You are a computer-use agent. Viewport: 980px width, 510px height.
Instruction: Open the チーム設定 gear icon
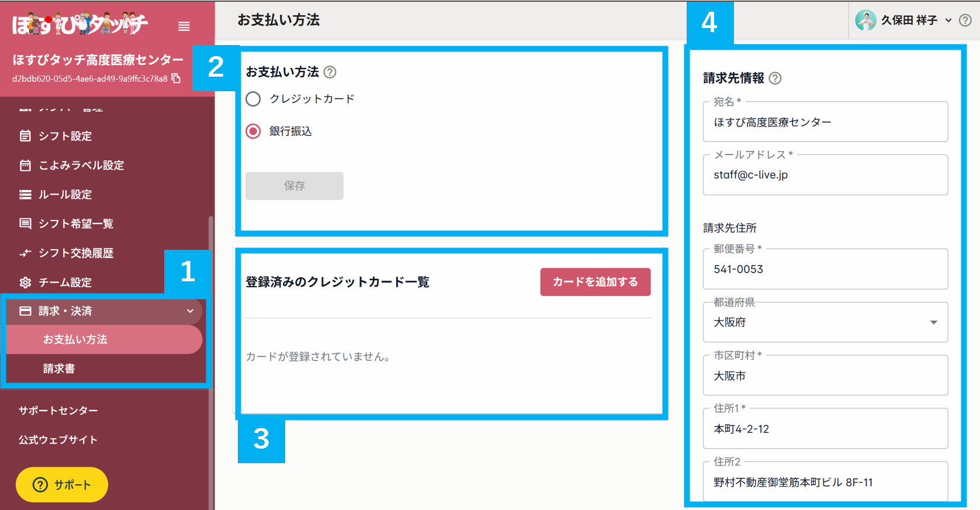(25, 282)
